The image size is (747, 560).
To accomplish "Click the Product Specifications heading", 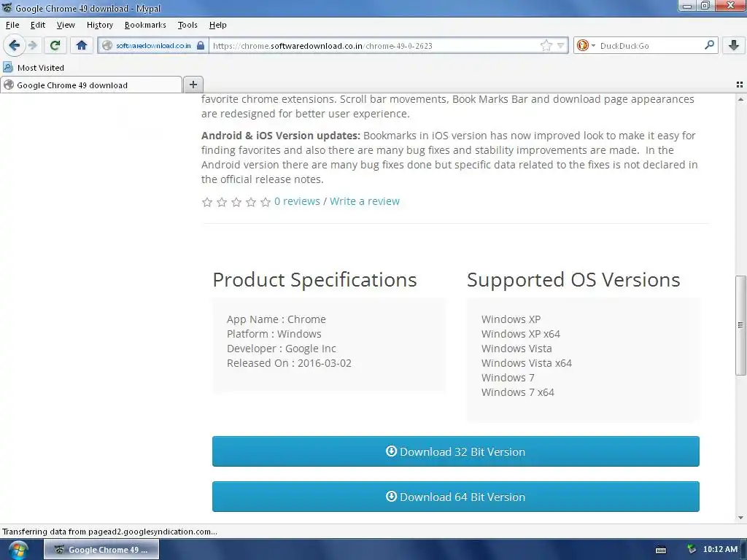I will click(x=314, y=280).
